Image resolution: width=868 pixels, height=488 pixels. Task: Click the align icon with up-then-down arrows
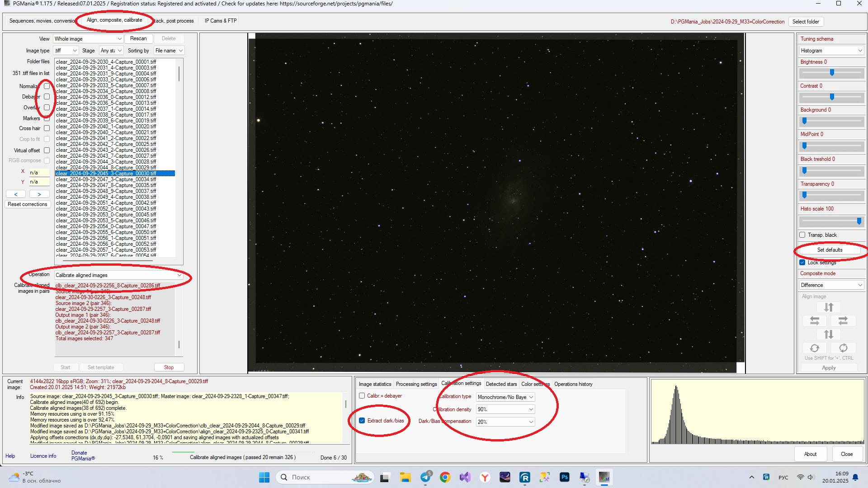pyautogui.click(x=828, y=334)
